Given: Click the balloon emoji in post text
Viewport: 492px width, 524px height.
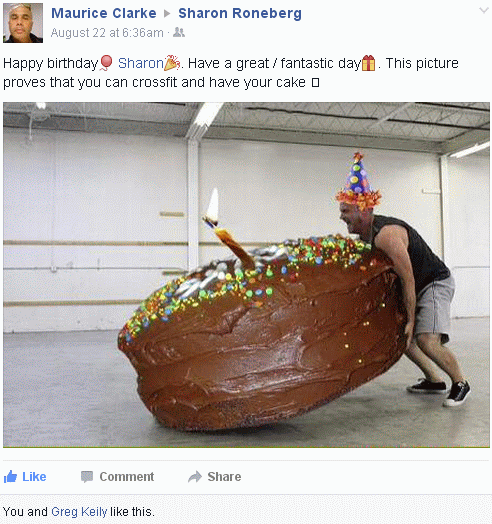Looking at the screenshot, I should (106, 63).
